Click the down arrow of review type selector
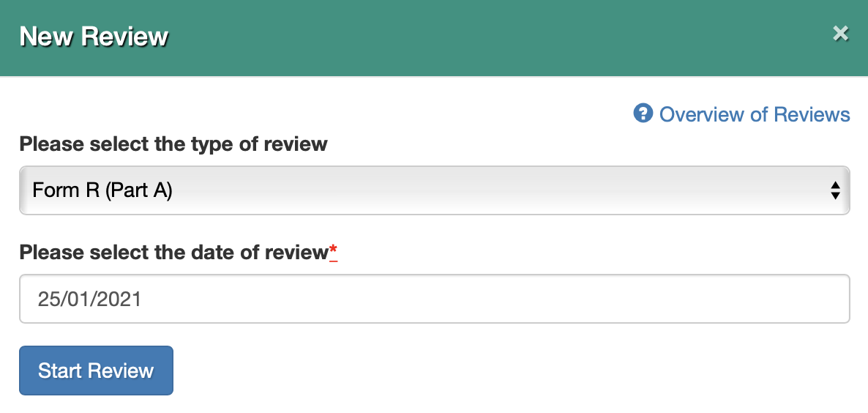Viewport: 868px width, 413px height. tap(835, 196)
